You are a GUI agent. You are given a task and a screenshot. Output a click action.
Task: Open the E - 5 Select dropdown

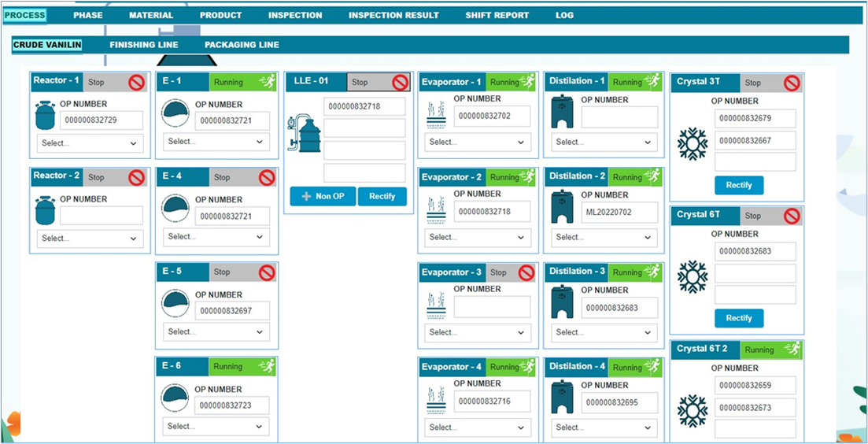tap(216, 332)
